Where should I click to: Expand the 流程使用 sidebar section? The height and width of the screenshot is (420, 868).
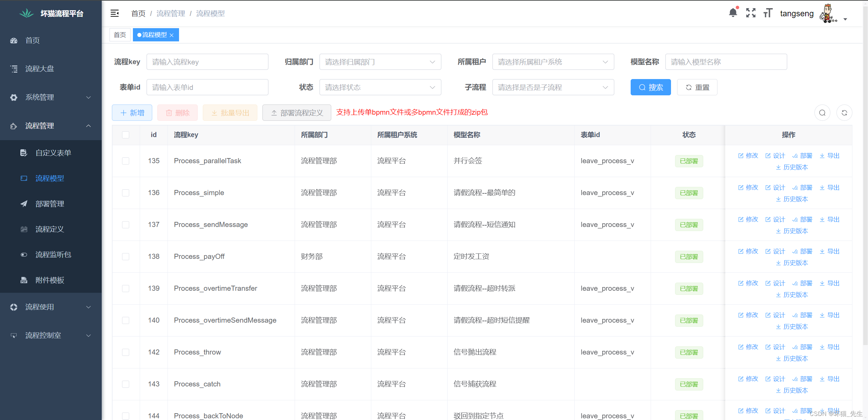39,307
